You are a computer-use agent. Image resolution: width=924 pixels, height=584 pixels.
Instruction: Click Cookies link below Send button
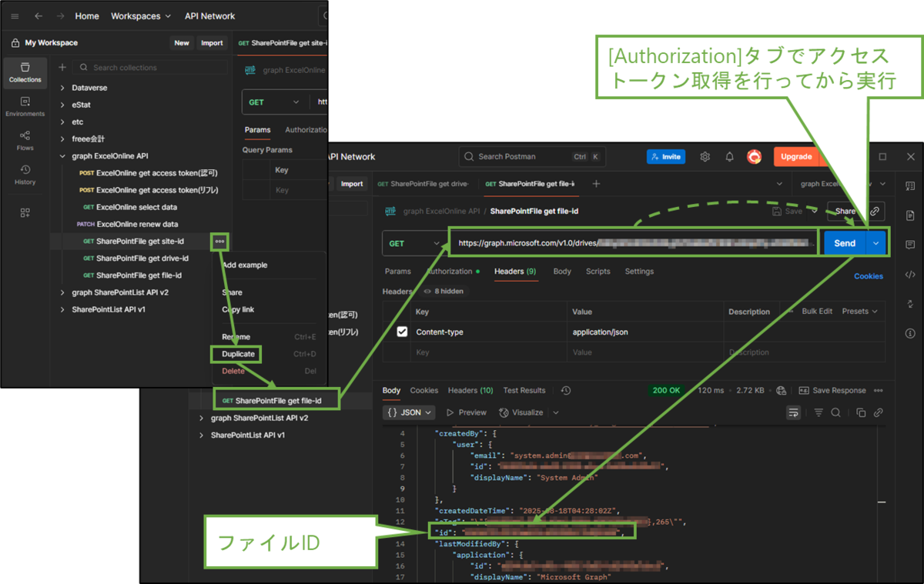tap(869, 276)
